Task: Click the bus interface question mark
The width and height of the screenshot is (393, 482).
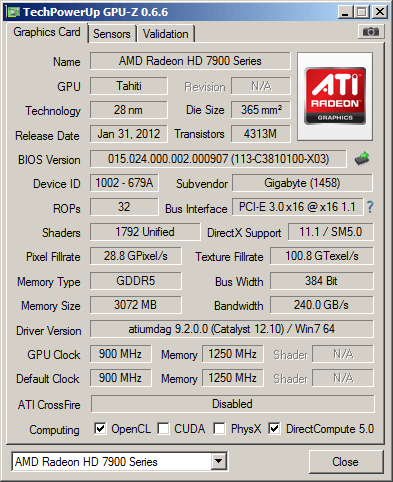Action: point(370,207)
